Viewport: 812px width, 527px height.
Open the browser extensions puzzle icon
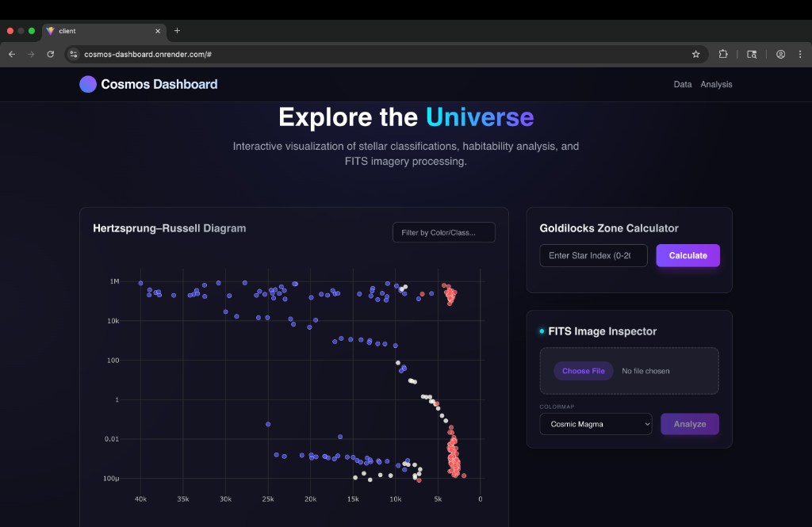pyautogui.click(x=723, y=54)
